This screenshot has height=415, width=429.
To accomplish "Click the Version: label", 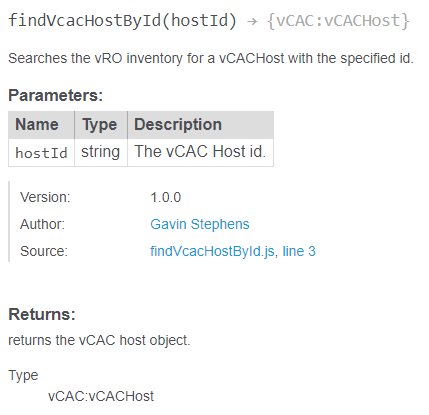I will [x=45, y=197].
